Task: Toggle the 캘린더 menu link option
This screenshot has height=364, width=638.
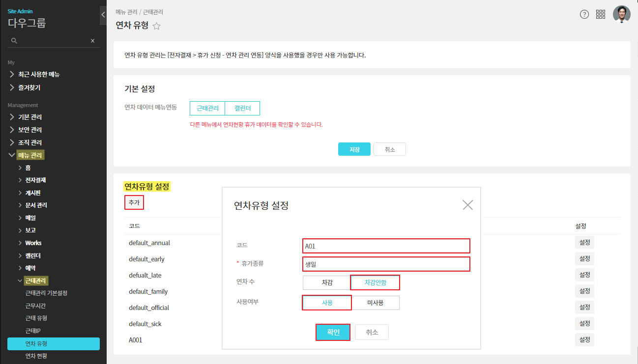Action: point(242,108)
